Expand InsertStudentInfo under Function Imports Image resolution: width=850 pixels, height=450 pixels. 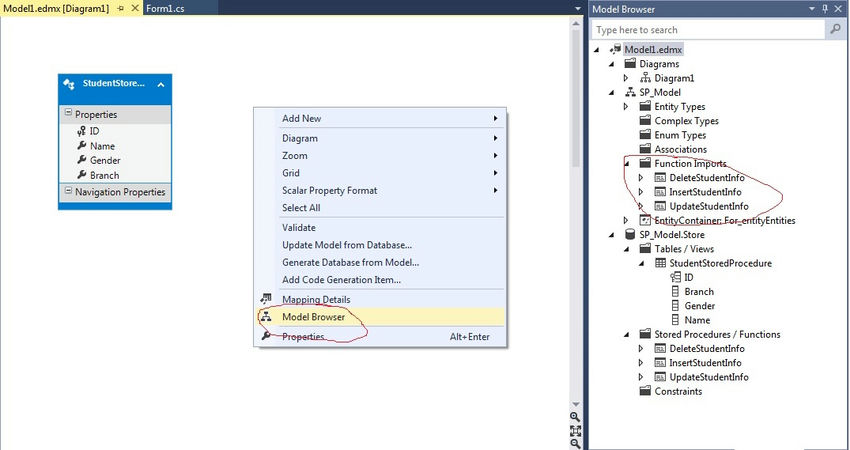641,191
